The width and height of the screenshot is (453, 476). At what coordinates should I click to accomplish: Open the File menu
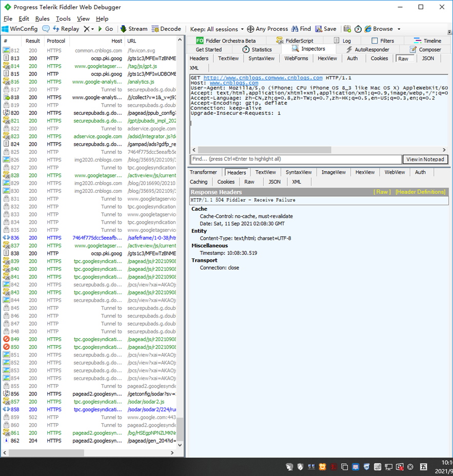(8, 18)
